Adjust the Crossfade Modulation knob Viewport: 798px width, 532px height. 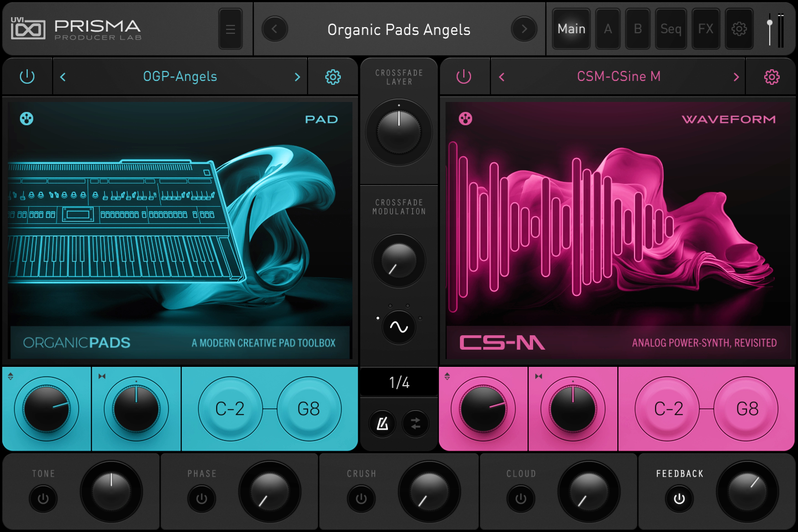(399, 261)
